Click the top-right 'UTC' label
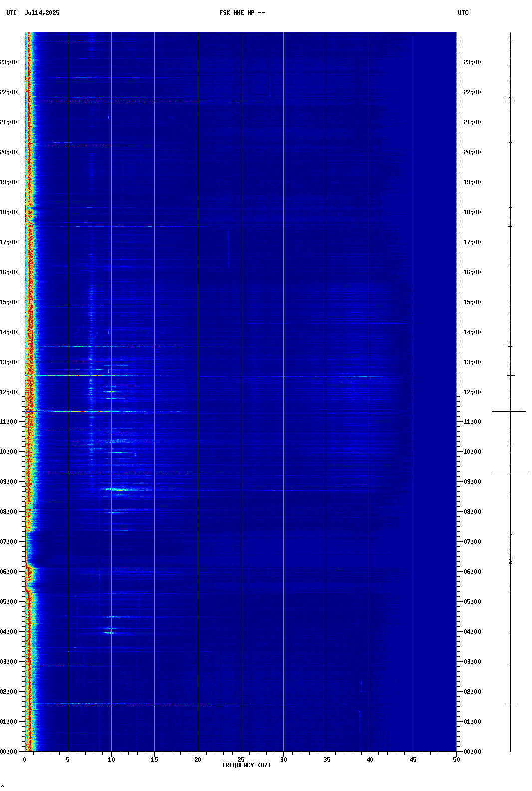 pos(463,13)
